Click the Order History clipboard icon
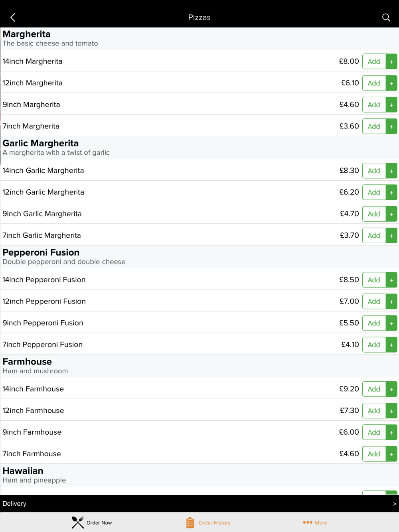 190,522
